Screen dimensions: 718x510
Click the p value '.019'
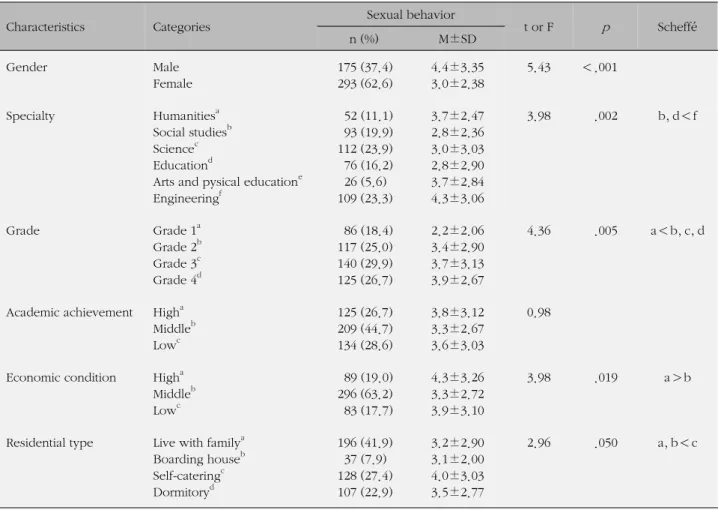(x=606, y=378)
